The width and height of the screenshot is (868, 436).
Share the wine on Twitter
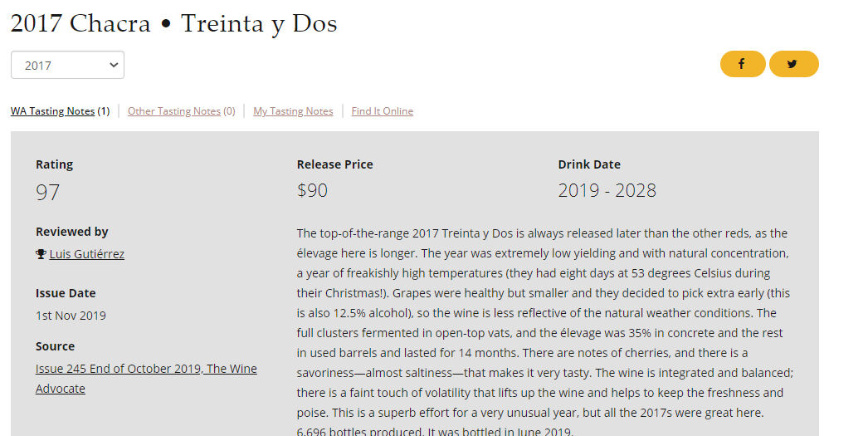[793, 64]
